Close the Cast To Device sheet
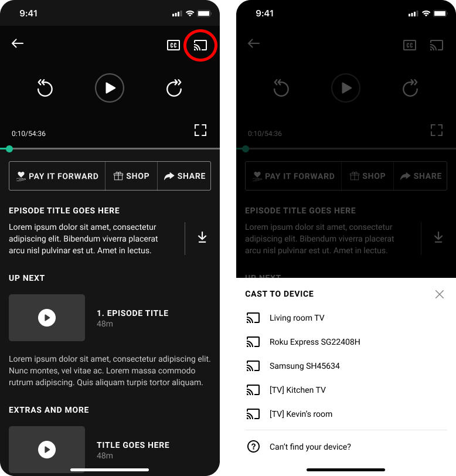The image size is (456, 476). click(x=440, y=294)
